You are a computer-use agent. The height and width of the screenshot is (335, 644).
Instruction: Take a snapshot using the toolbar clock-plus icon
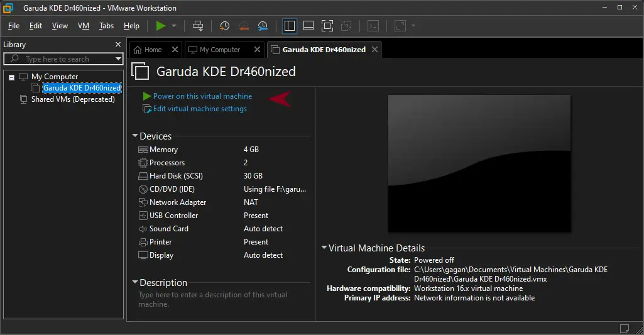point(224,26)
